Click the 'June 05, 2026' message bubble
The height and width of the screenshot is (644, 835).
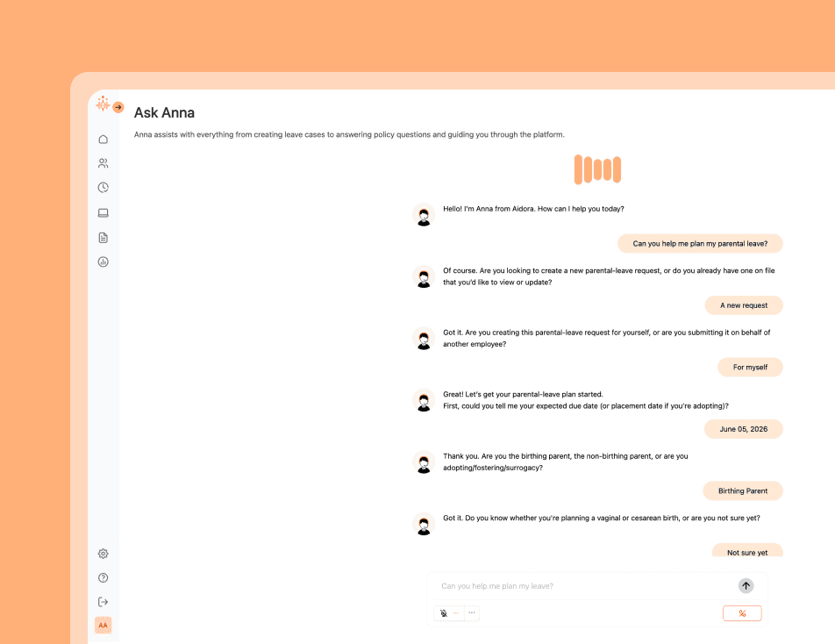(744, 429)
